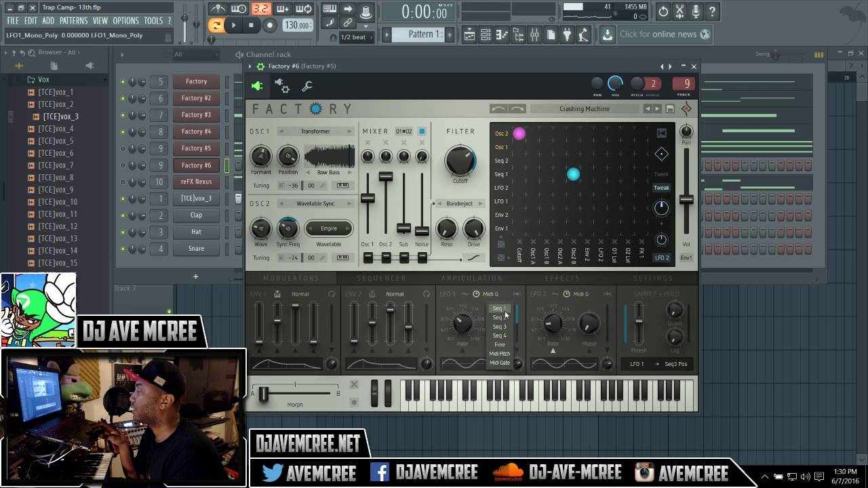Open the FILE menu
The image size is (868, 488).
(13, 21)
